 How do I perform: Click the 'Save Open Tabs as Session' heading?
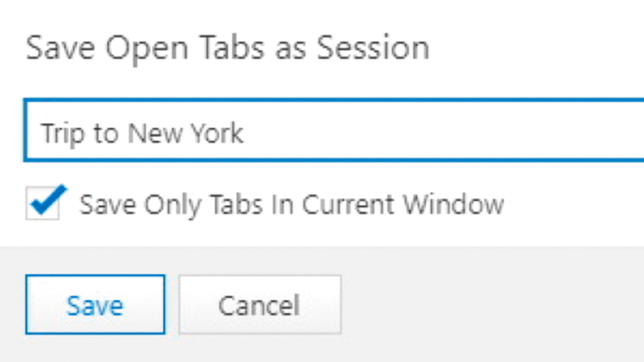(x=227, y=48)
